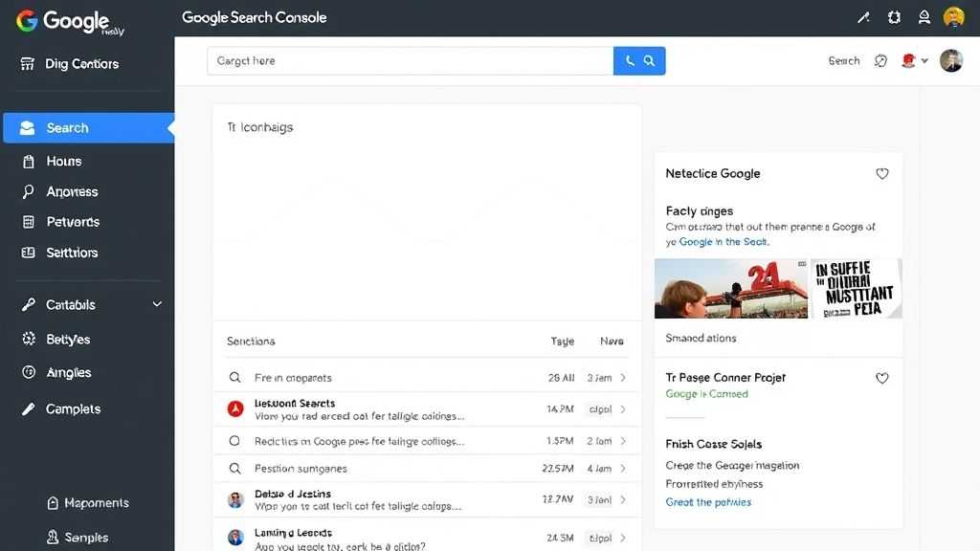The width and height of the screenshot is (980, 551).
Task: Click the magnifier icon beside Anoness
Action: pyautogui.click(x=28, y=191)
